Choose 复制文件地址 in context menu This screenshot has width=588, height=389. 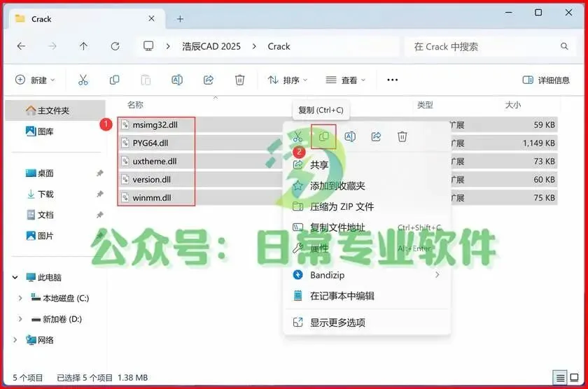tap(367, 227)
